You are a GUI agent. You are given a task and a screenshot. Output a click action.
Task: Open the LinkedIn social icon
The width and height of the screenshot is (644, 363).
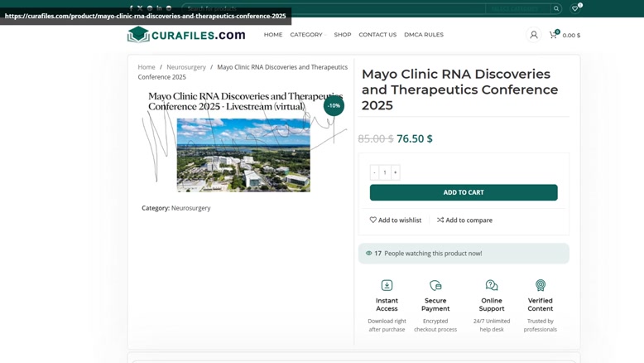click(x=159, y=7)
